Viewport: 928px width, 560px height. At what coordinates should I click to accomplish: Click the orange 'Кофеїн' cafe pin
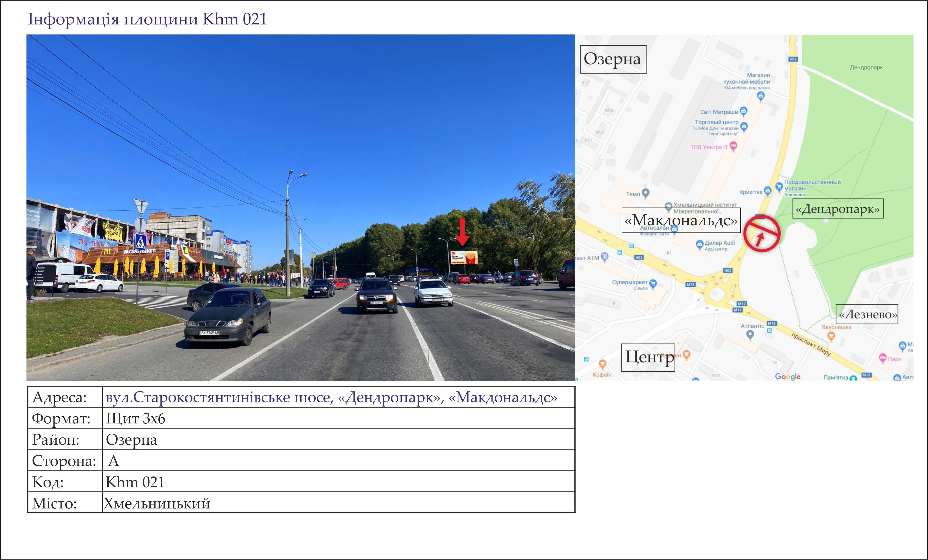(x=603, y=364)
